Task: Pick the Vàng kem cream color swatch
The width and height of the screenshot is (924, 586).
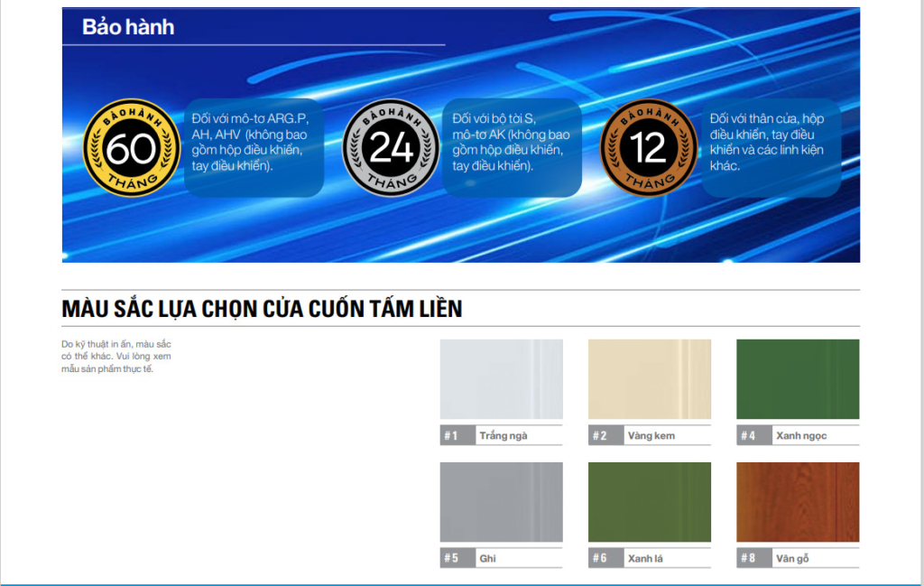Action: coord(649,379)
